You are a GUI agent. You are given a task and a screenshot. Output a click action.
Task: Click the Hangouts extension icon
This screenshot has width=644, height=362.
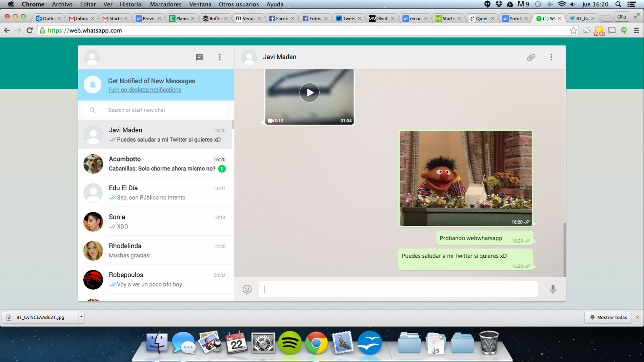click(x=624, y=30)
